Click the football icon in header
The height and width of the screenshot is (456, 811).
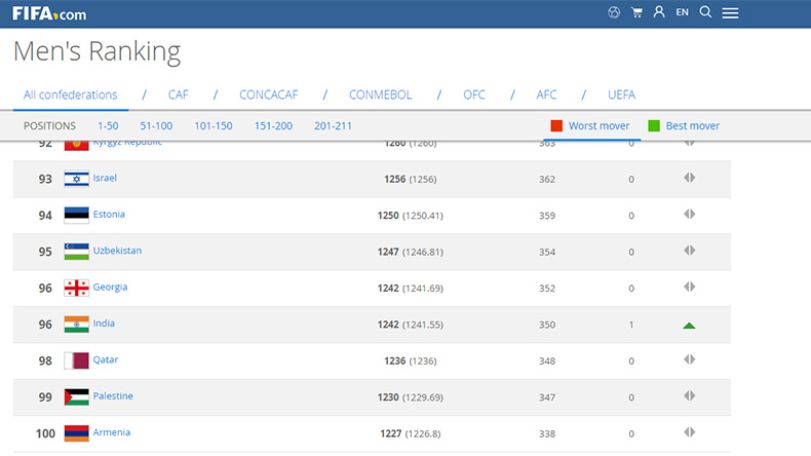coord(614,12)
